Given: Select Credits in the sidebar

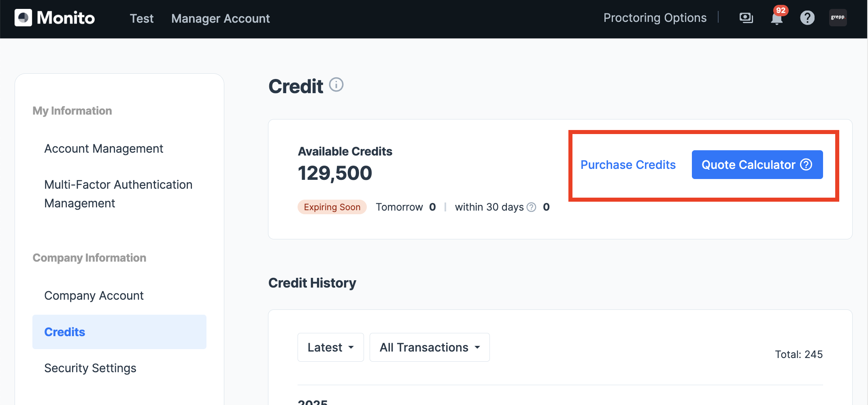Looking at the screenshot, I should click(65, 332).
